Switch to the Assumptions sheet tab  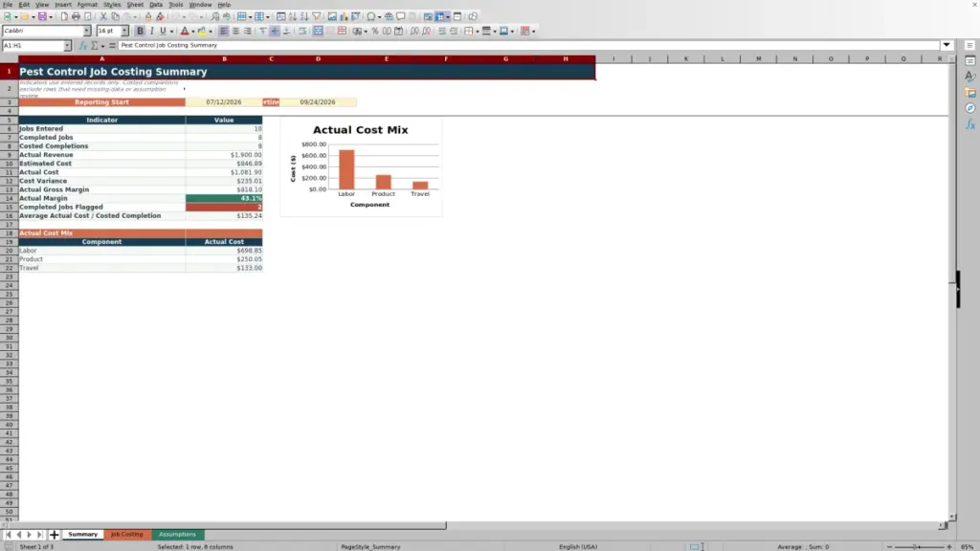click(x=177, y=534)
